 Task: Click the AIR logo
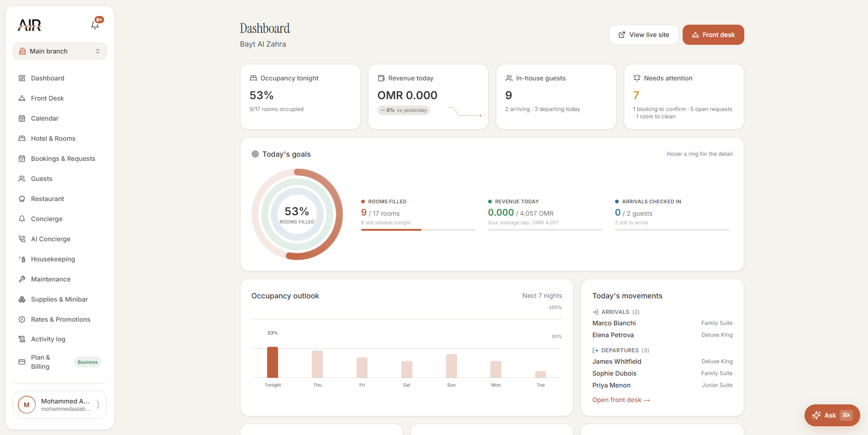click(x=30, y=25)
